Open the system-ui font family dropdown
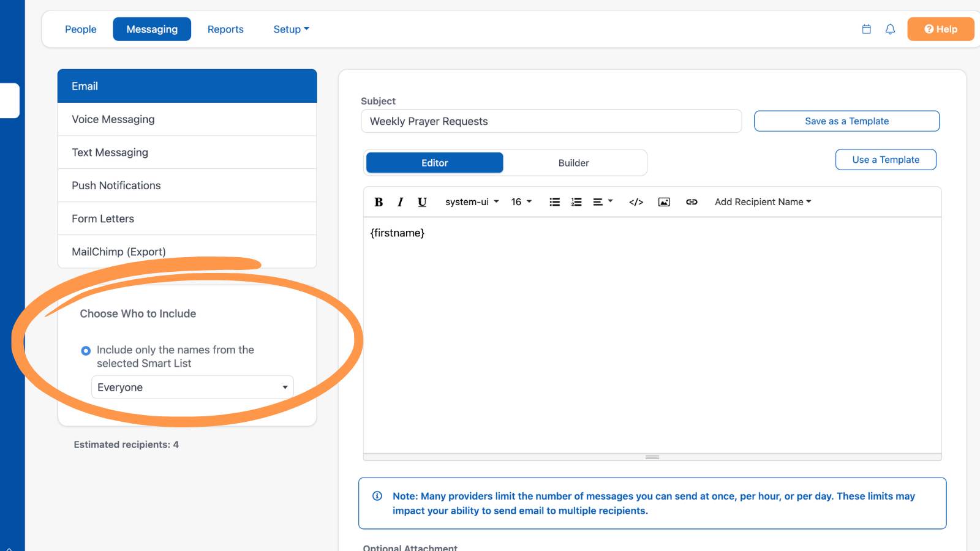The height and width of the screenshot is (551, 980). (472, 202)
